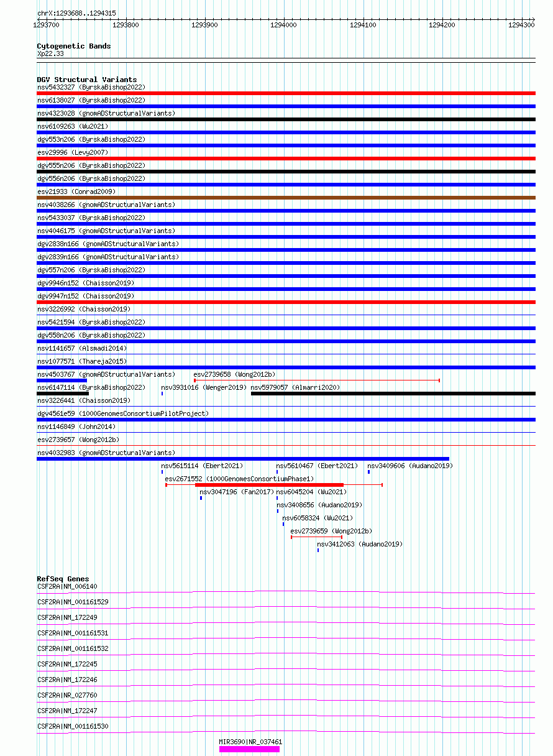Select the dgv556n206 variant label
The width and height of the screenshot is (553, 756).
(x=91, y=178)
